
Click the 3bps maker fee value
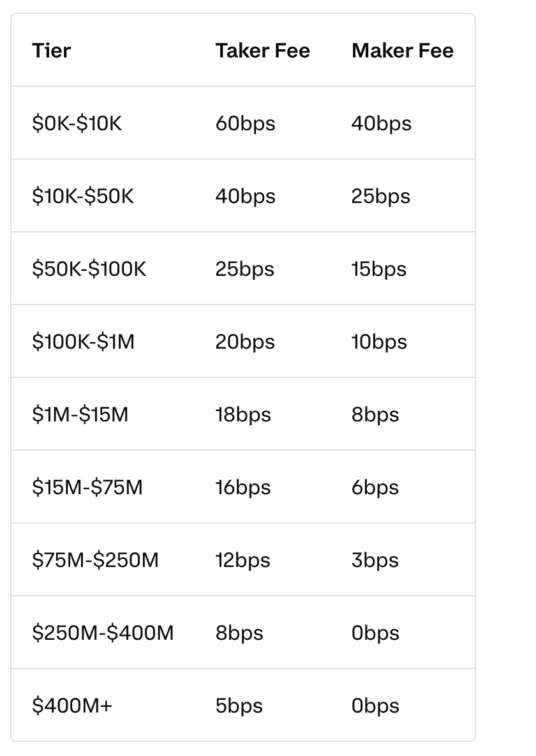pyautogui.click(x=375, y=561)
